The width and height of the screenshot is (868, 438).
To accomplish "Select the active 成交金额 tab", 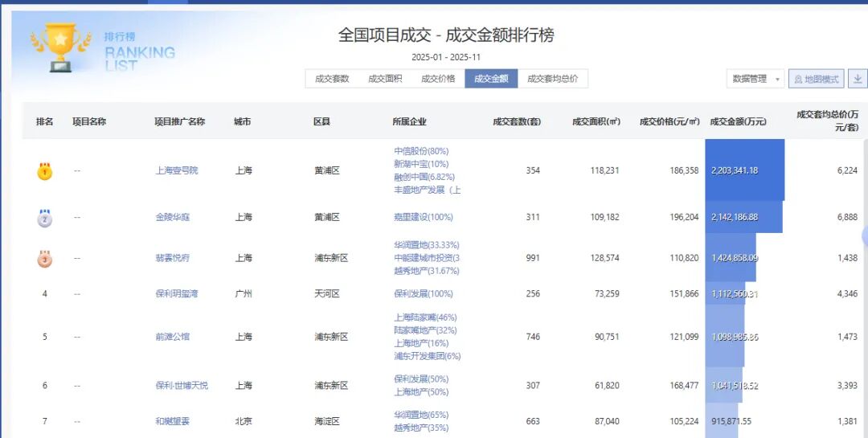I will pos(491,79).
